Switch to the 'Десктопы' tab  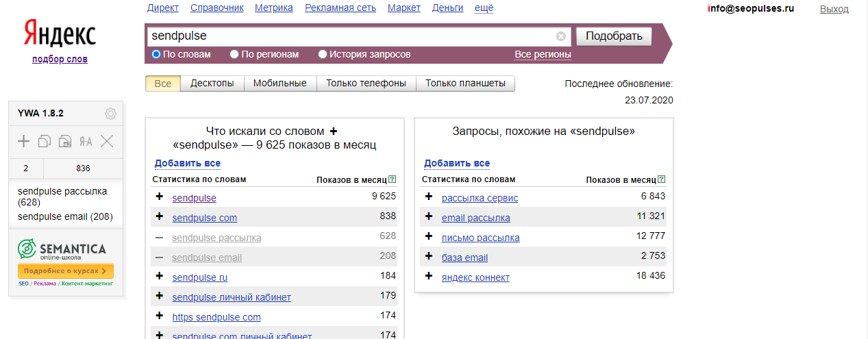point(212,83)
